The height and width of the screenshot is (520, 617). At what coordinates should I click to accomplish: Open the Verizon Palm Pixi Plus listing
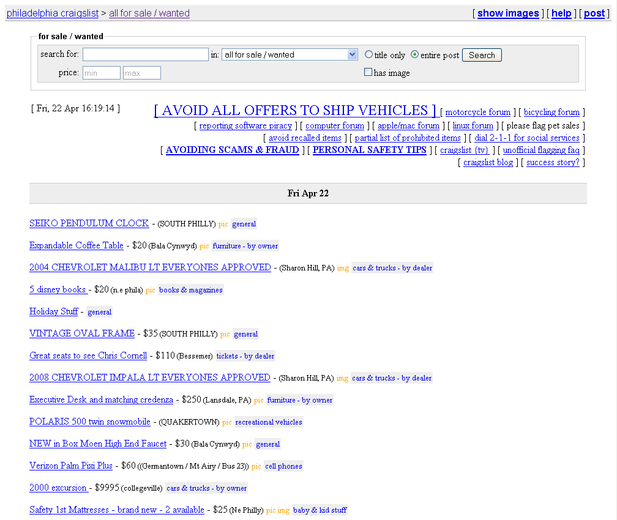point(71,466)
